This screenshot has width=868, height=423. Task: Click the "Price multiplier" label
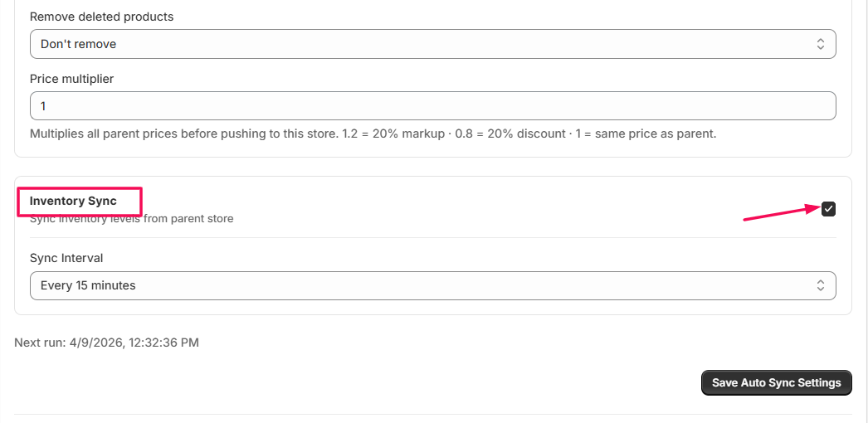click(x=71, y=79)
